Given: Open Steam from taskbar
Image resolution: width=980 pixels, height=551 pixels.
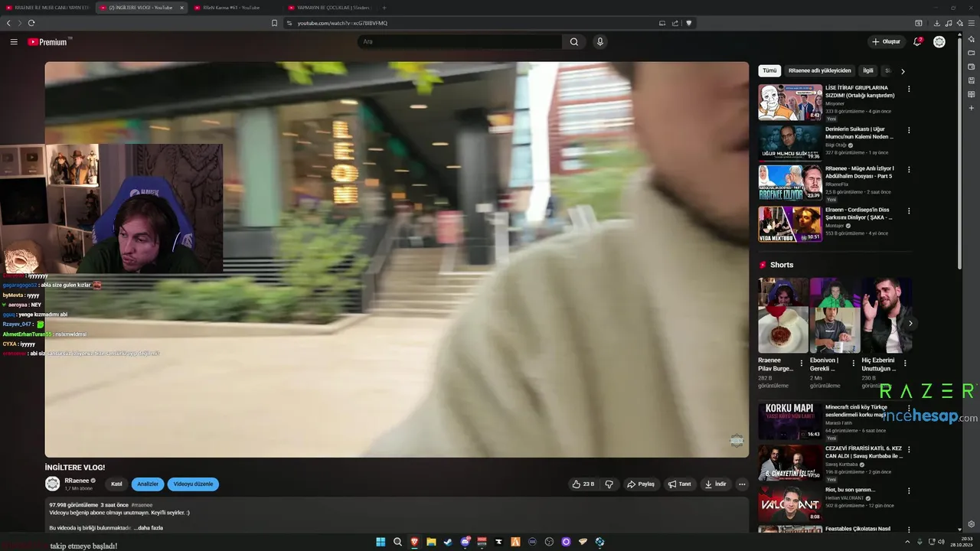Looking at the screenshot, I should [448, 542].
